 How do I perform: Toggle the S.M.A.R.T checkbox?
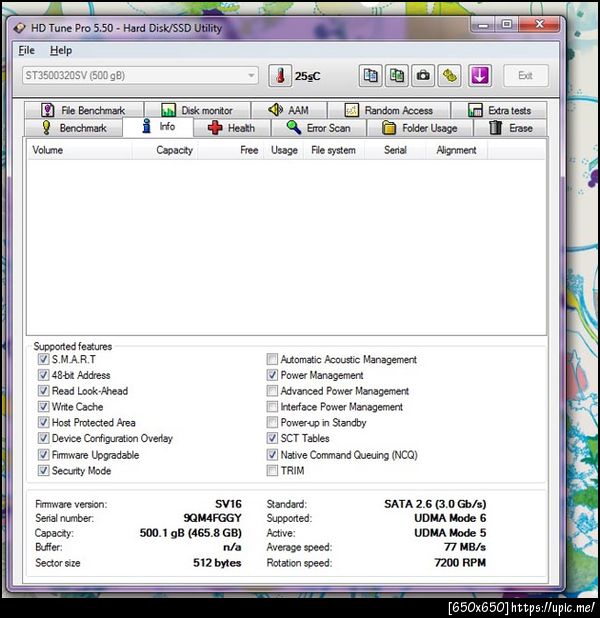click(43, 359)
